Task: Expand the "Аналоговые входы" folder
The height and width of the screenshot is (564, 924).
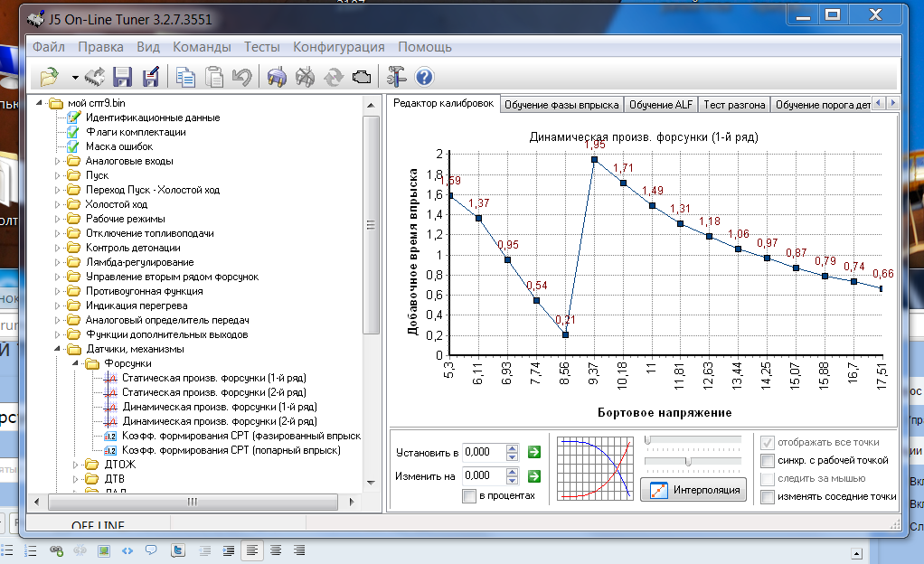Action: pos(57,161)
